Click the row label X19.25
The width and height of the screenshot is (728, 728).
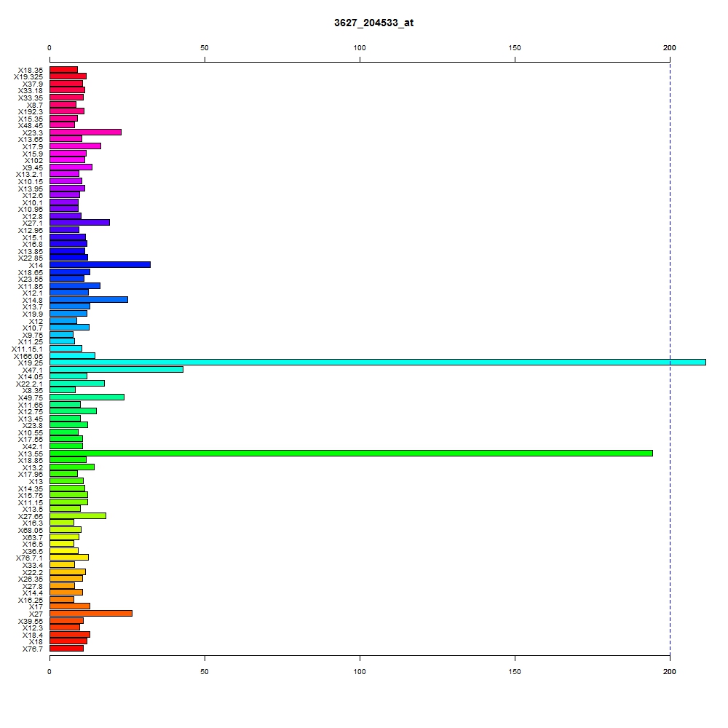pos(31,363)
